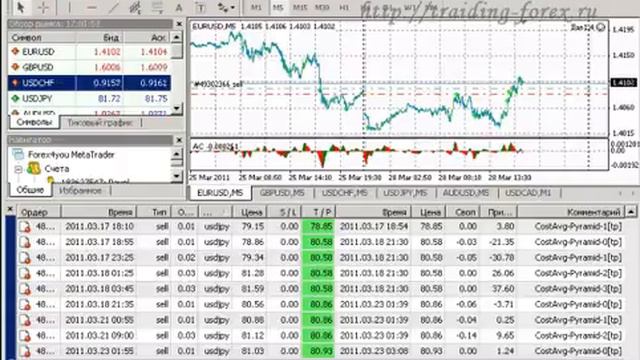This screenshot has width=640, height=360.
Task: Switch chart to M15 timeframe
Action: [x=300, y=7]
